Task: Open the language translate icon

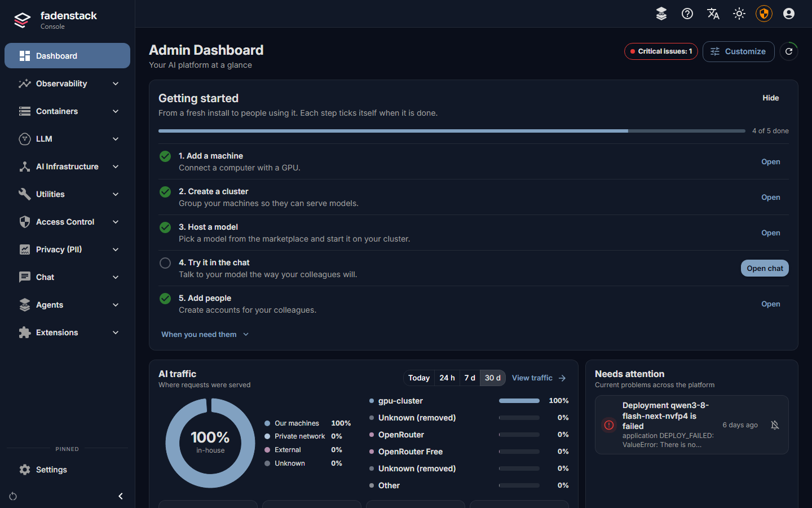Action: (x=713, y=14)
